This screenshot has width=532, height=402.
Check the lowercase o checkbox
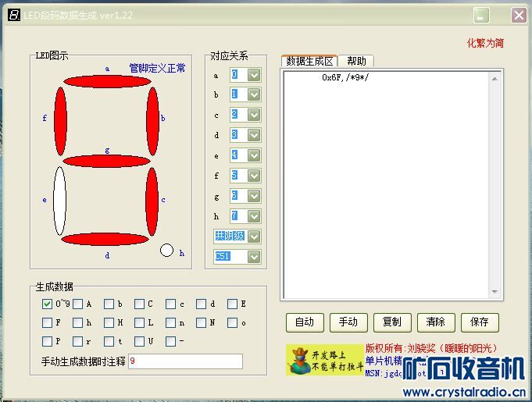(233, 322)
